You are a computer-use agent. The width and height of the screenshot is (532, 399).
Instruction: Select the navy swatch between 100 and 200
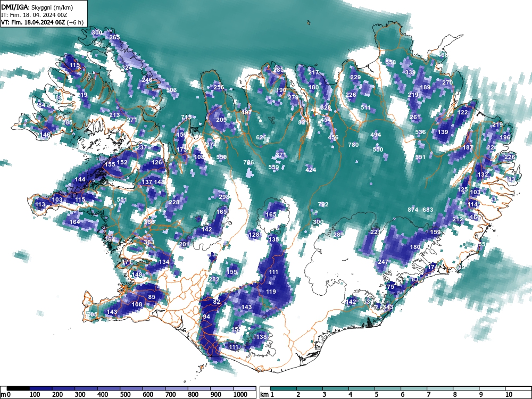(41, 388)
